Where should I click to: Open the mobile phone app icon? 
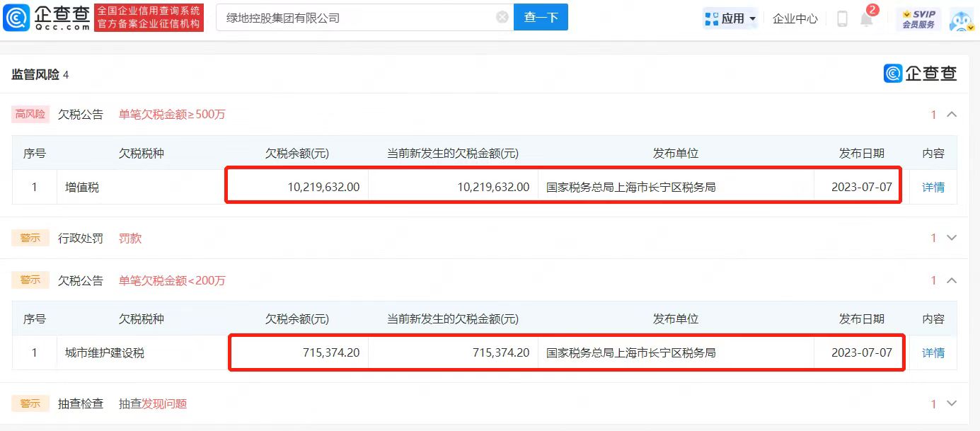pyautogui.click(x=842, y=19)
